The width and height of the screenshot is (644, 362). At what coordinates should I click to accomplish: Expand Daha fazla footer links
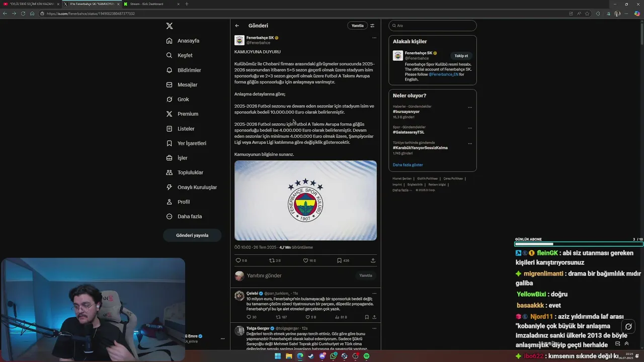pos(402,190)
